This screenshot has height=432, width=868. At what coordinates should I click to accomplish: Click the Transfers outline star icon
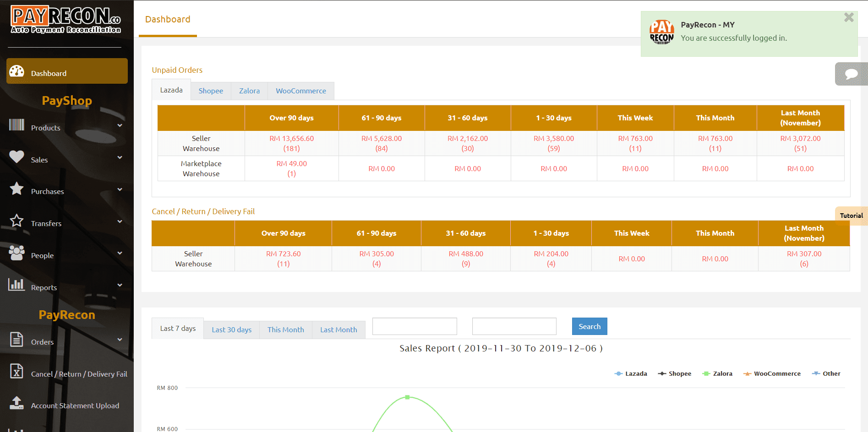(x=17, y=221)
